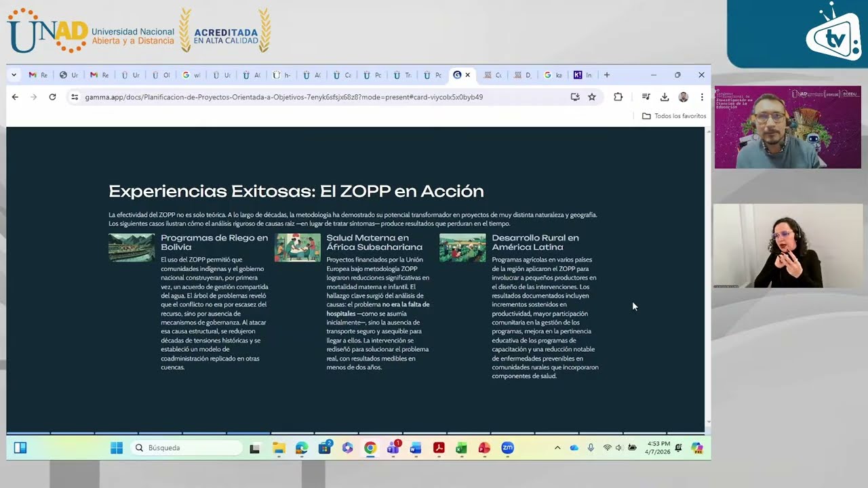Open the 'Todos los favoritos' folder
Viewport: 868px width, 488px height.
(x=674, y=116)
